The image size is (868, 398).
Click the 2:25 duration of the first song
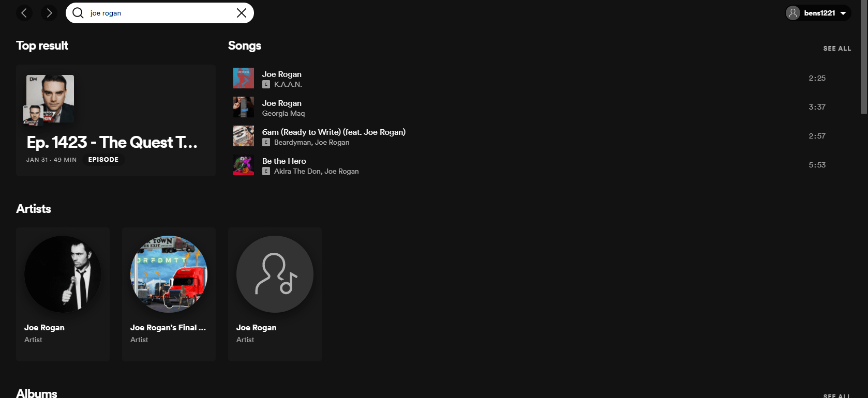pos(817,78)
